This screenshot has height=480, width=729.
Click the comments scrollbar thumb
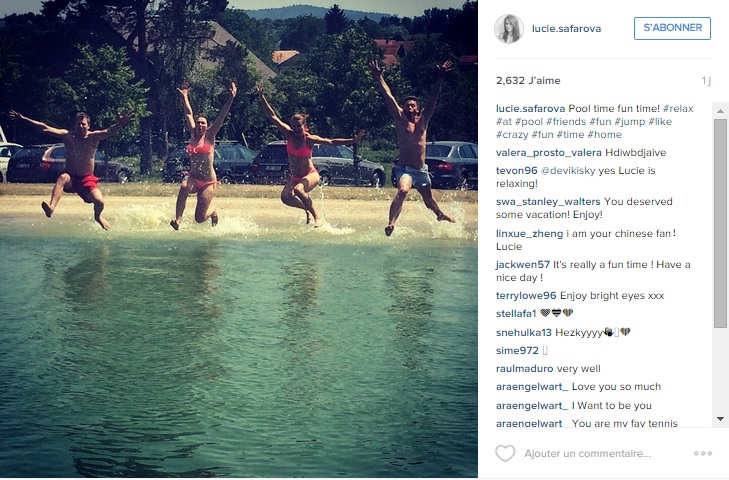click(x=720, y=223)
